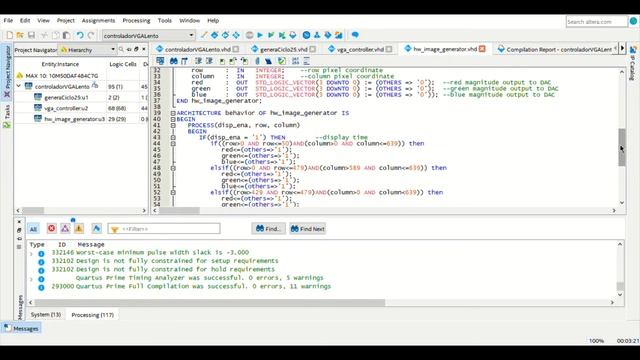
Task: Toggle the flag info messages filter
Action: (x=96, y=229)
